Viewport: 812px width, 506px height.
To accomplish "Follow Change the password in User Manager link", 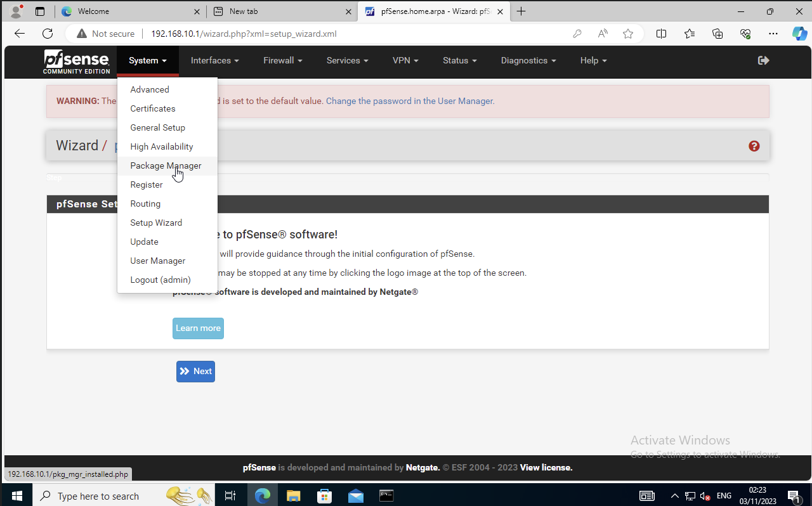I will (x=410, y=101).
